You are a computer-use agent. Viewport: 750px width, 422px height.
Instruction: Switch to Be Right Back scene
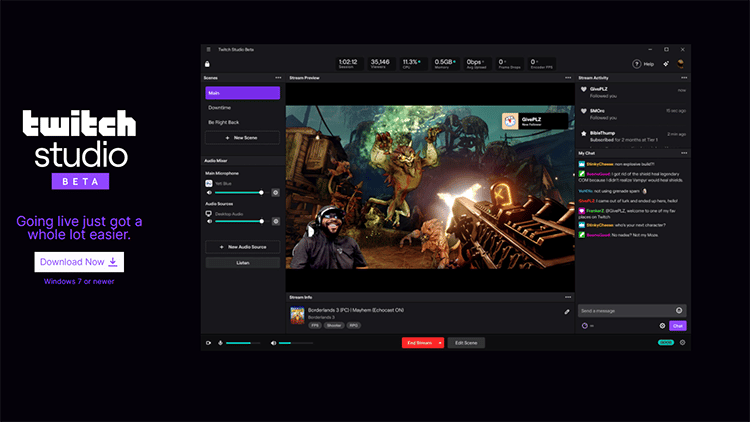click(x=242, y=121)
